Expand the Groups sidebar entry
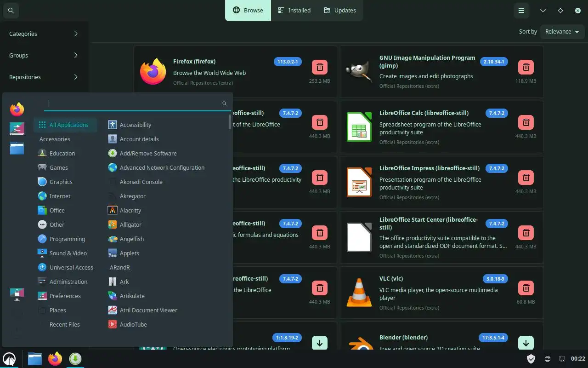This screenshot has height=368, width=588. tap(44, 55)
